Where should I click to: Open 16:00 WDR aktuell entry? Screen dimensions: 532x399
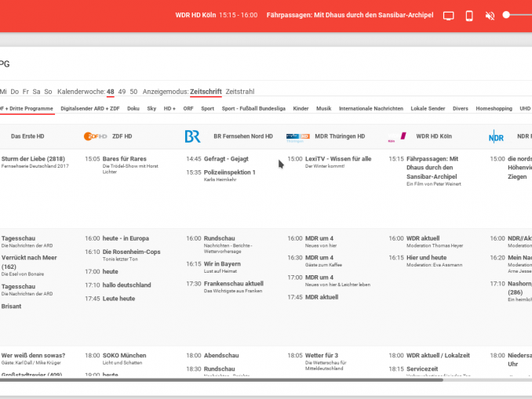coord(423,238)
